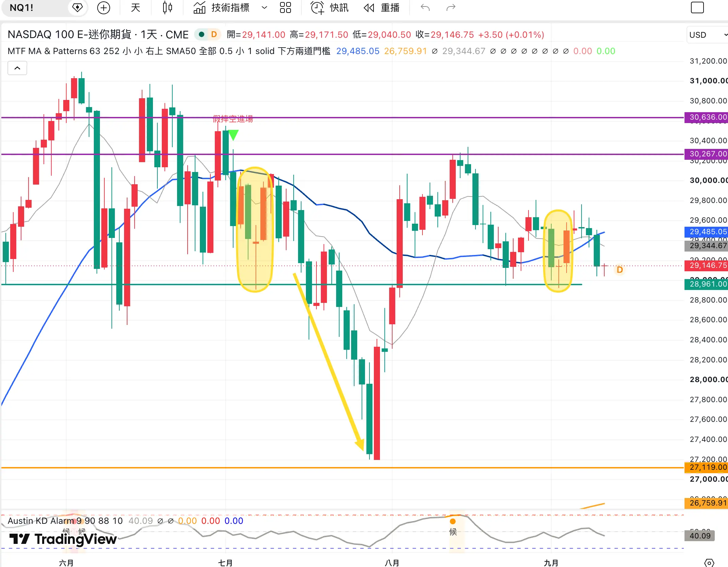The width and height of the screenshot is (728, 567).
Task: Collapse the indicator legend with the caret
Action: coord(17,68)
